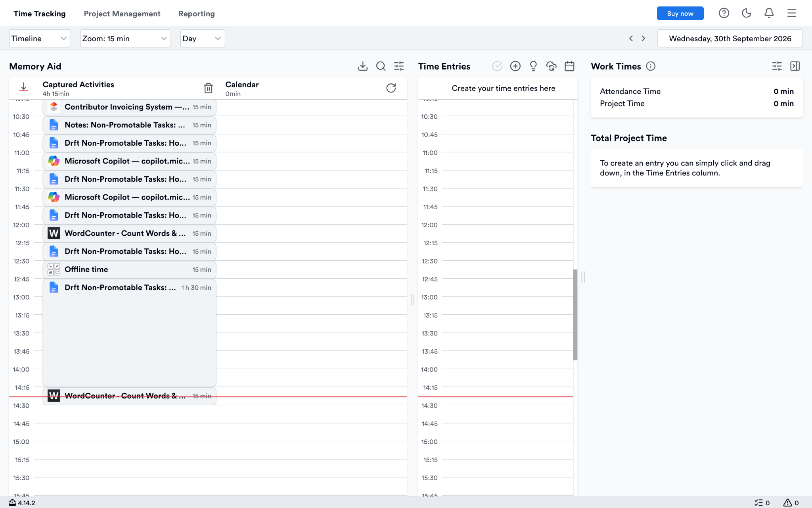Refresh the Calendar column

click(391, 88)
